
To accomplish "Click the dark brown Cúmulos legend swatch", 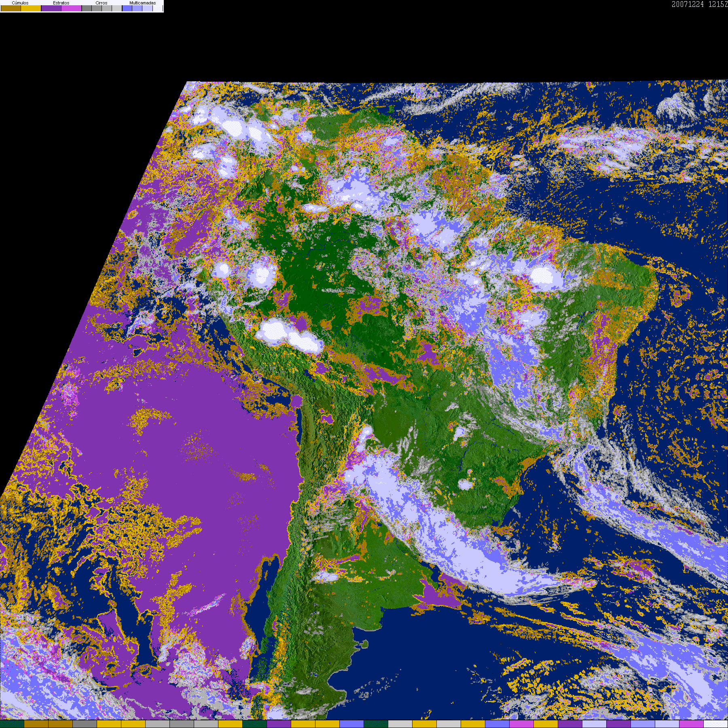I will click(11, 8).
